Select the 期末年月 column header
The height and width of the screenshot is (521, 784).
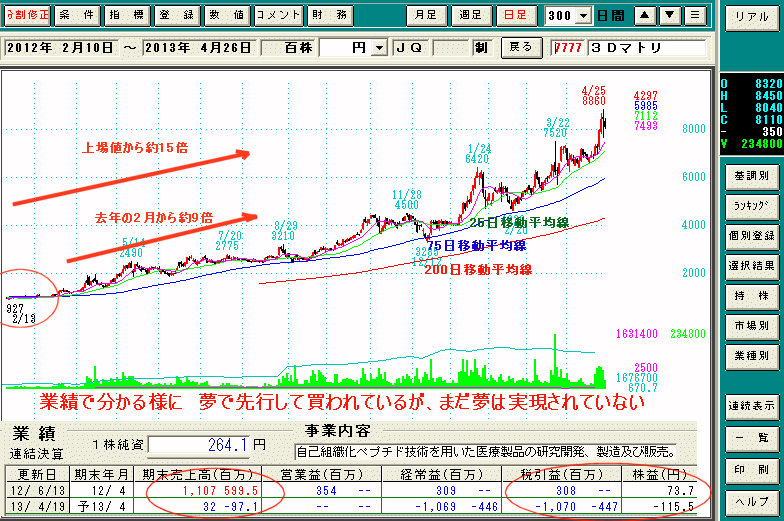coord(102,474)
